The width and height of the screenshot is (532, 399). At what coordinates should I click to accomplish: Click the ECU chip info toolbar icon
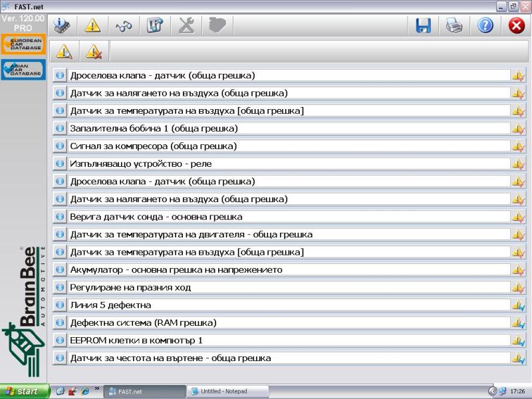63,25
